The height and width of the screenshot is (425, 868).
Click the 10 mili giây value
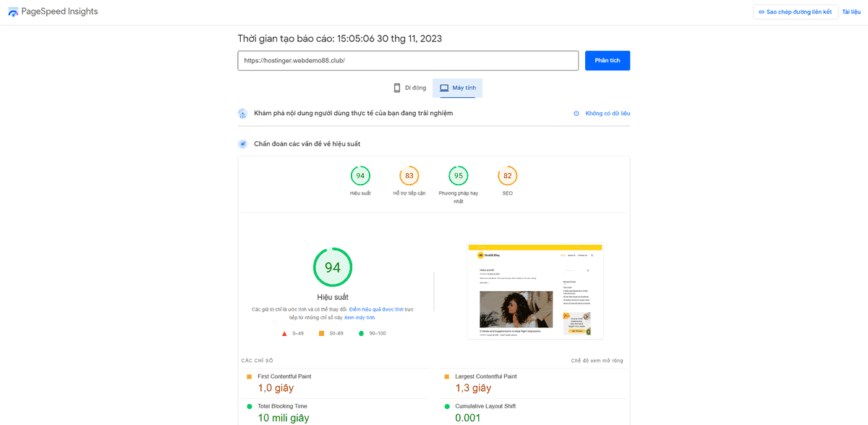[x=284, y=418]
